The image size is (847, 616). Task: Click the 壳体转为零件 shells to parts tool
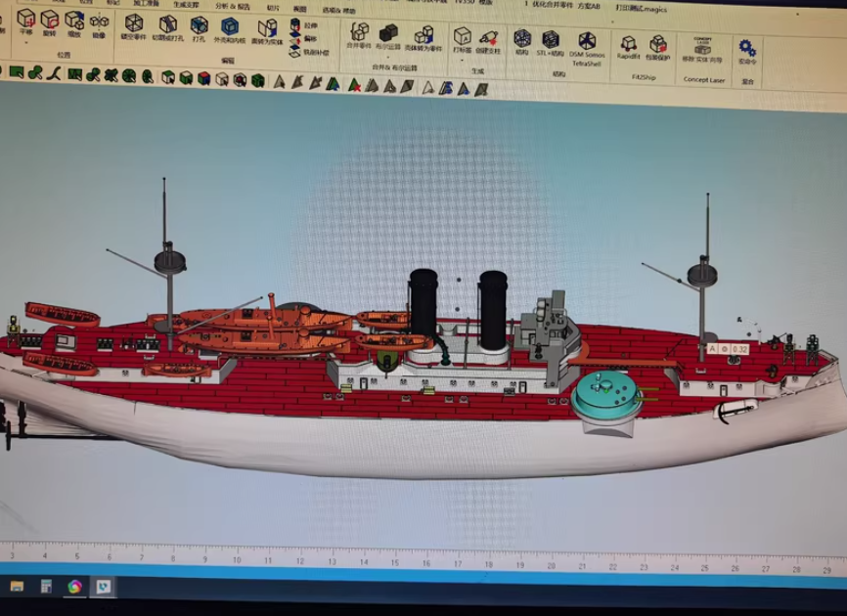coord(423,38)
